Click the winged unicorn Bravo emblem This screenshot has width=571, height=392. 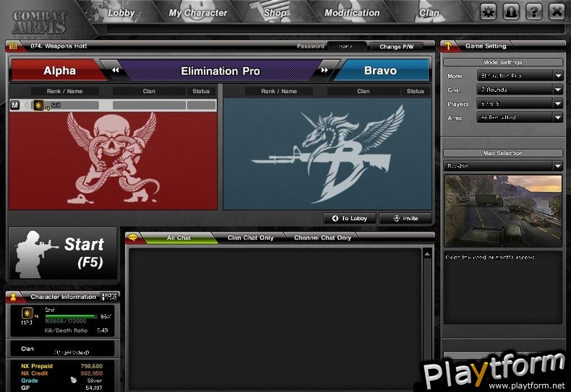(327, 154)
